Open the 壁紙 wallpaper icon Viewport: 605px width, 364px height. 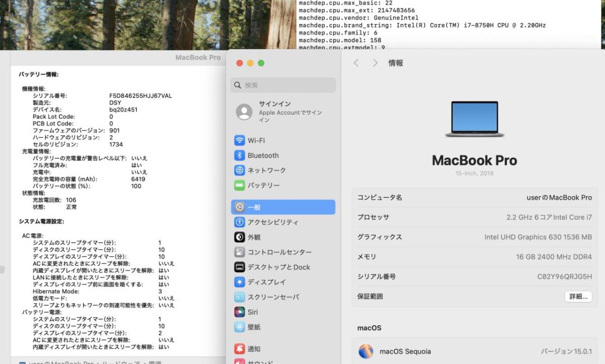239,327
